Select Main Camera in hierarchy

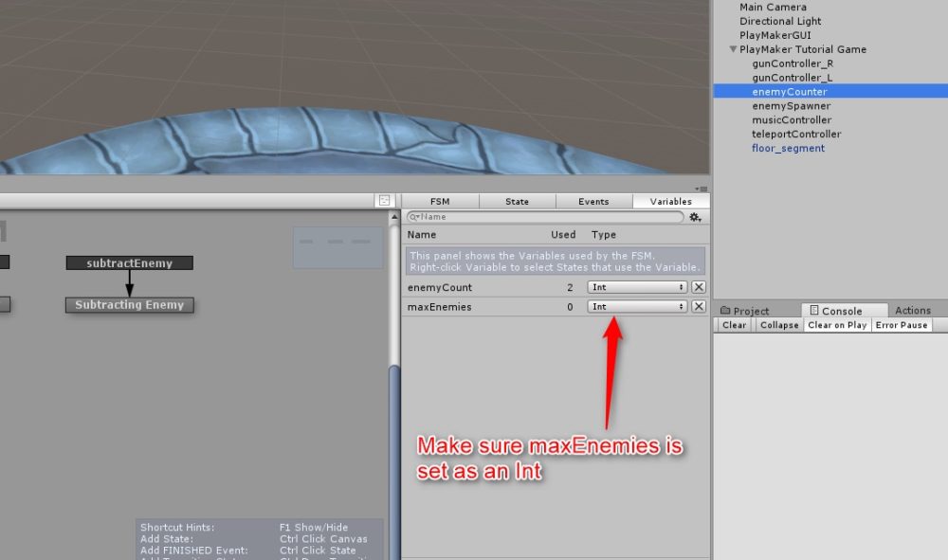tap(773, 8)
